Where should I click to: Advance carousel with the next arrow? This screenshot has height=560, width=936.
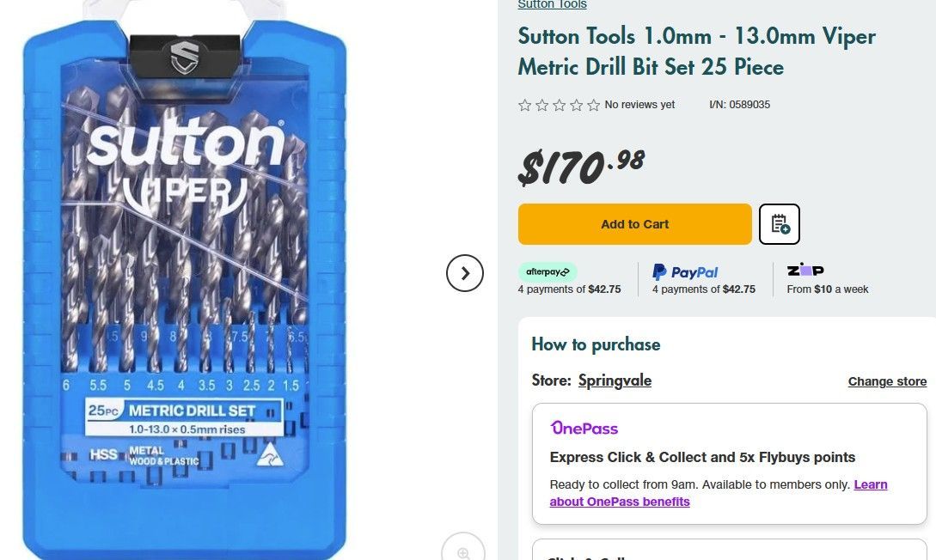(x=465, y=273)
